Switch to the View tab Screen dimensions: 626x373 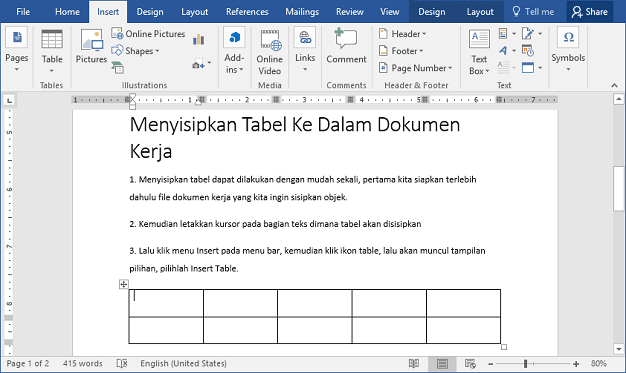pyautogui.click(x=390, y=12)
